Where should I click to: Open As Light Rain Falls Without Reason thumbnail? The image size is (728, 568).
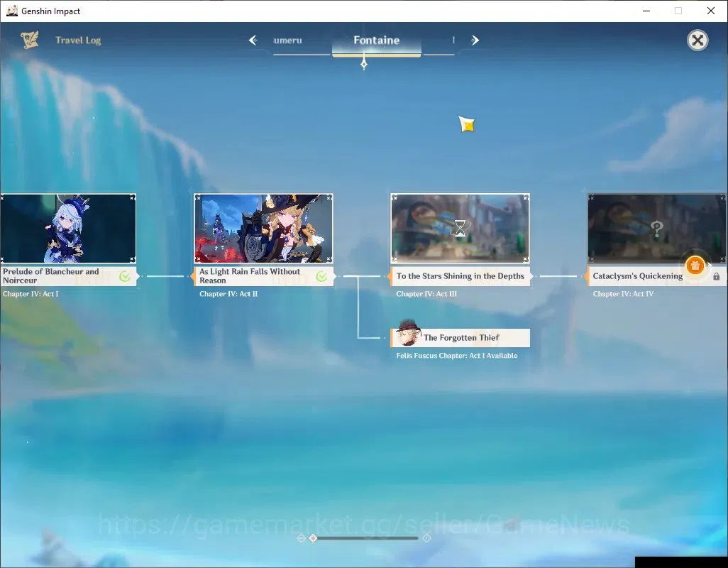tap(264, 229)
